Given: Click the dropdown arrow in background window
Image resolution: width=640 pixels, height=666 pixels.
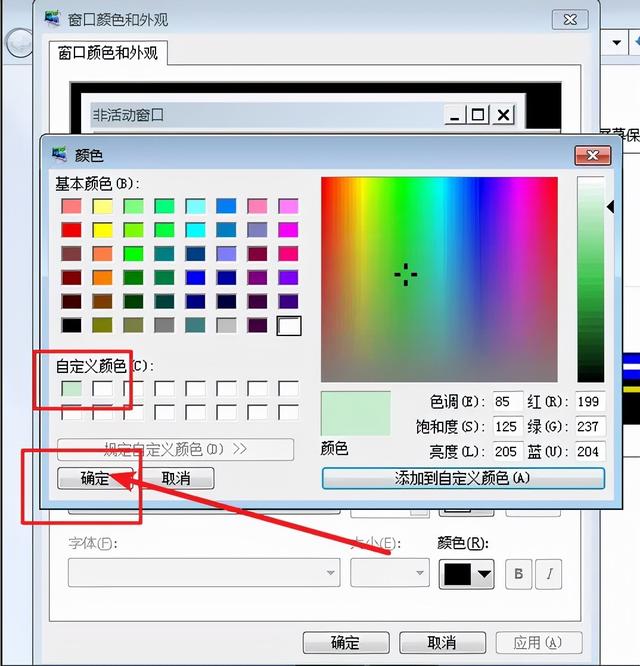Looking at the screenshot, I should [617, 42].
